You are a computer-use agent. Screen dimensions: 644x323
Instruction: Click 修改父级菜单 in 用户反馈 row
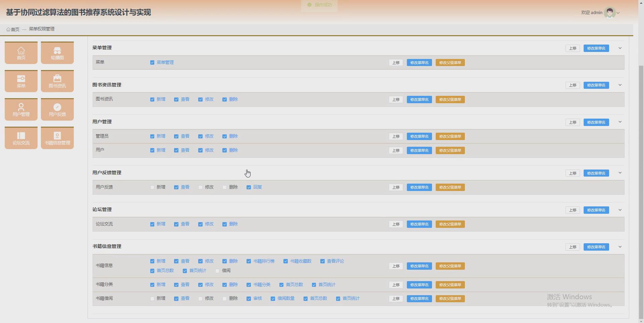(x=450, y=187)
